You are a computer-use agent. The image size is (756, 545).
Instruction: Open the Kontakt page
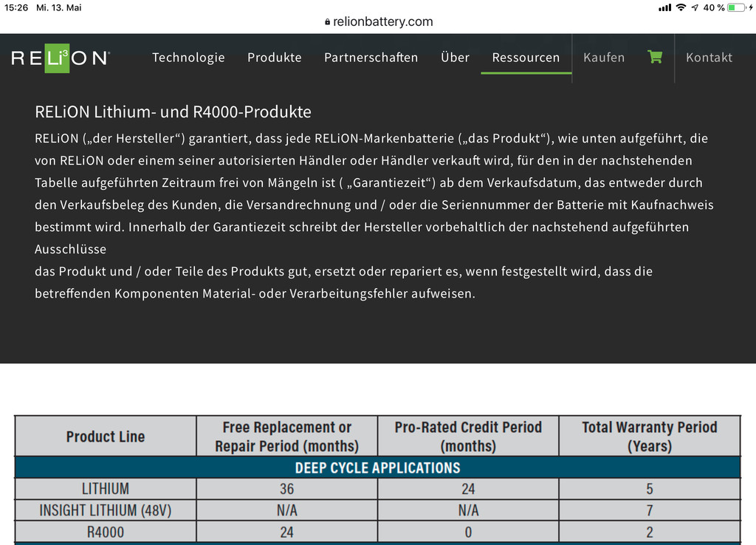pyautogui.click(x=709, y=58)
